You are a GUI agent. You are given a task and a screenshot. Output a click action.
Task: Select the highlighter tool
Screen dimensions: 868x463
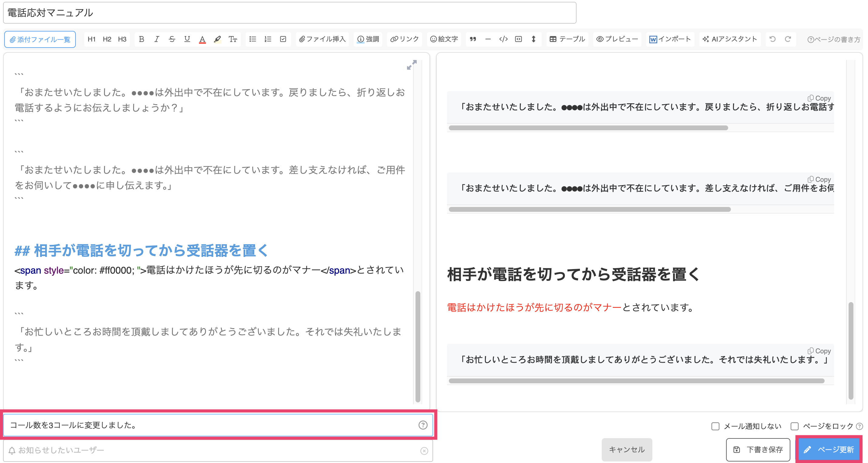pos(217,39)
